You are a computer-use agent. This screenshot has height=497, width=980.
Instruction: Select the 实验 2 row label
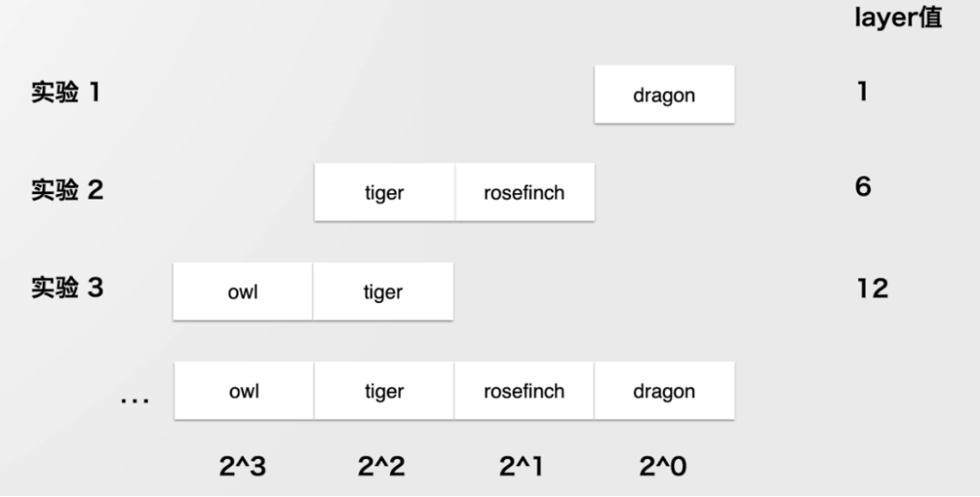coord(67,191)
